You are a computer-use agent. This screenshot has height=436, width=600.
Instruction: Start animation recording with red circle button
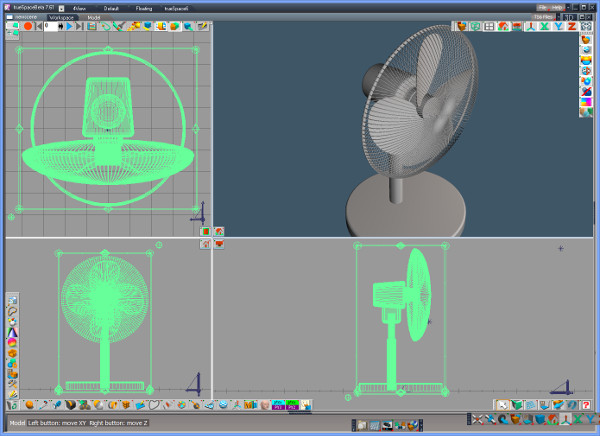(x=28, y=26)
